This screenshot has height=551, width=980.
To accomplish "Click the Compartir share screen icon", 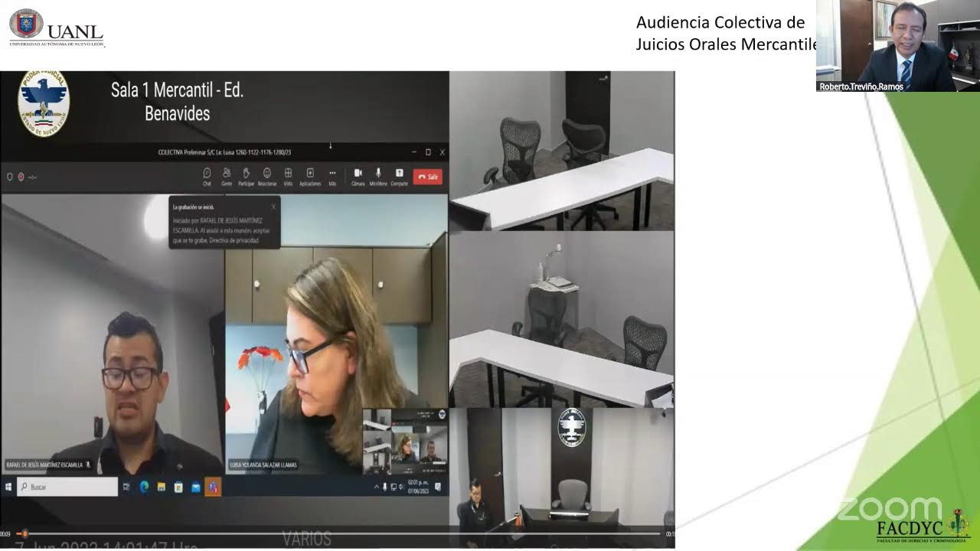I will tap(399, 176).
